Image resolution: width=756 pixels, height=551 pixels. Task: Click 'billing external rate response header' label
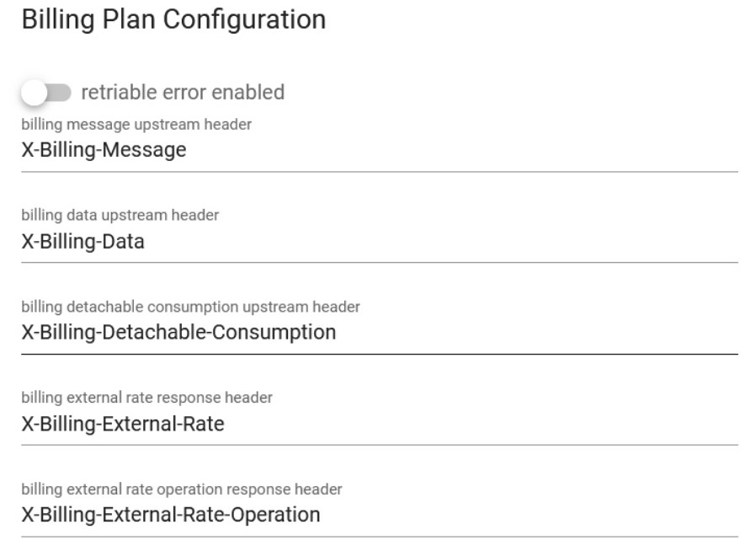pos(146,398)
